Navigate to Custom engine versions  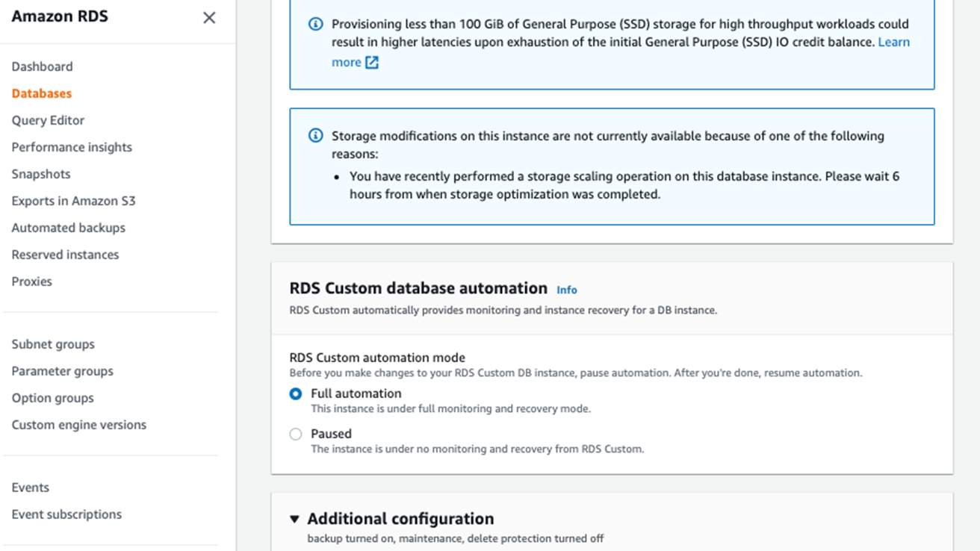tap(78, 425)
